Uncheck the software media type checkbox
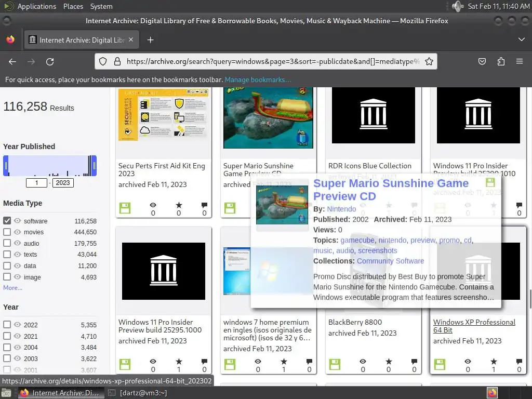The width and height of the screenshot is (532, 399). 7,220
